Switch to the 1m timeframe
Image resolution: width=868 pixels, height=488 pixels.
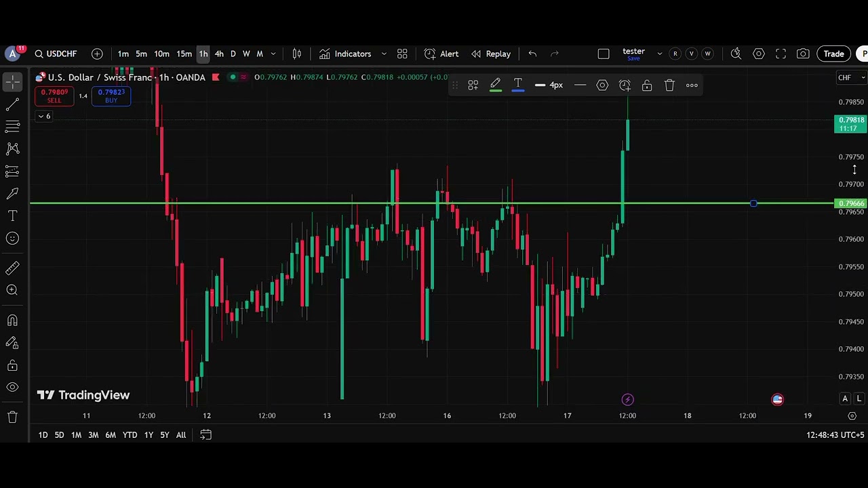[x=123, y=54]
